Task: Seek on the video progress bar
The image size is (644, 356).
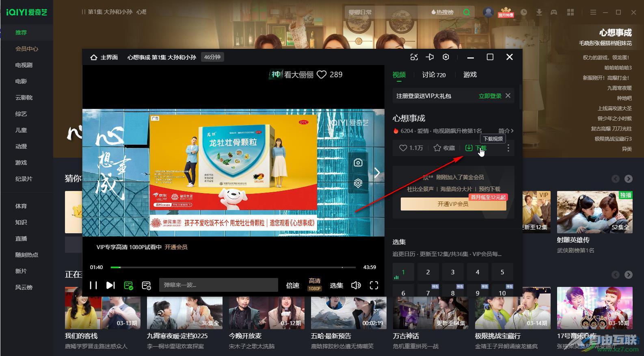Action: [233, 267]
